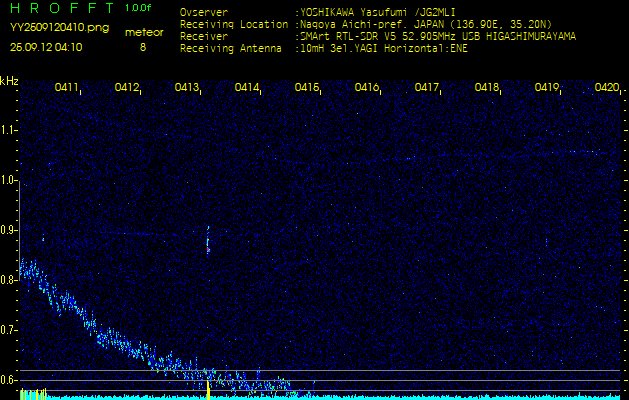The width and height of the screenshot is (629, 400).
Task: Click the 0419 time marker
Action: coord(547,88)
